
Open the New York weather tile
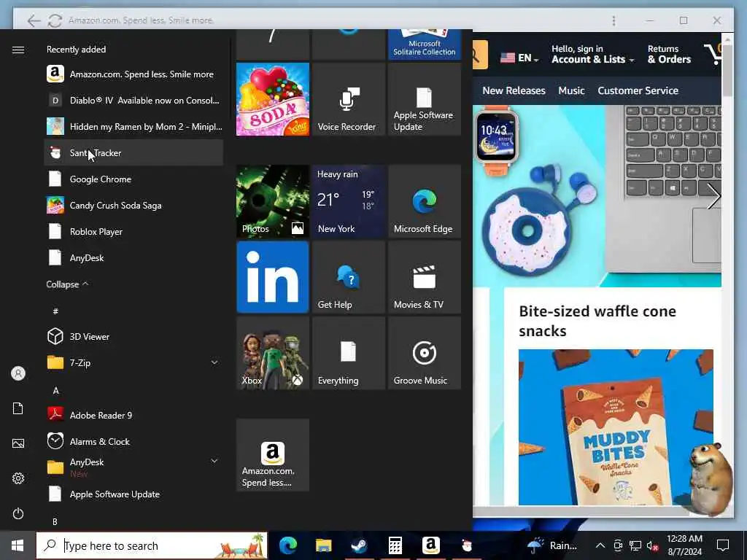click(x=349, y=201)
